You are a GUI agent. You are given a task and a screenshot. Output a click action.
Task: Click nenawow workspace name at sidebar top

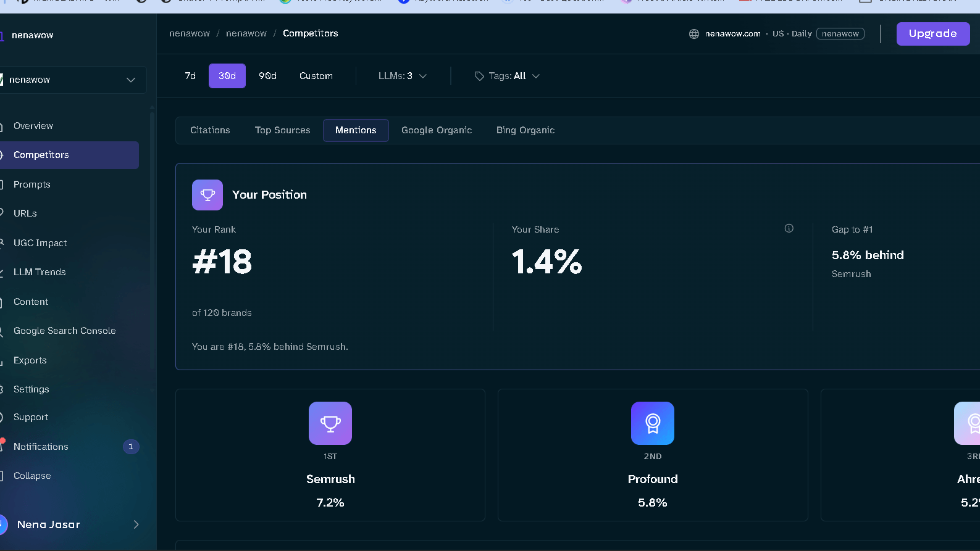(x=32, y=35)
